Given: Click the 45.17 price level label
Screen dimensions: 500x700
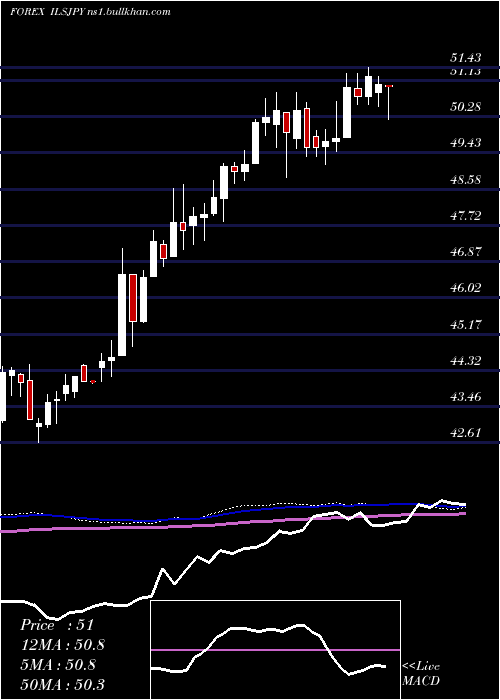Looking at the screenshot, I should pos(466,325).
